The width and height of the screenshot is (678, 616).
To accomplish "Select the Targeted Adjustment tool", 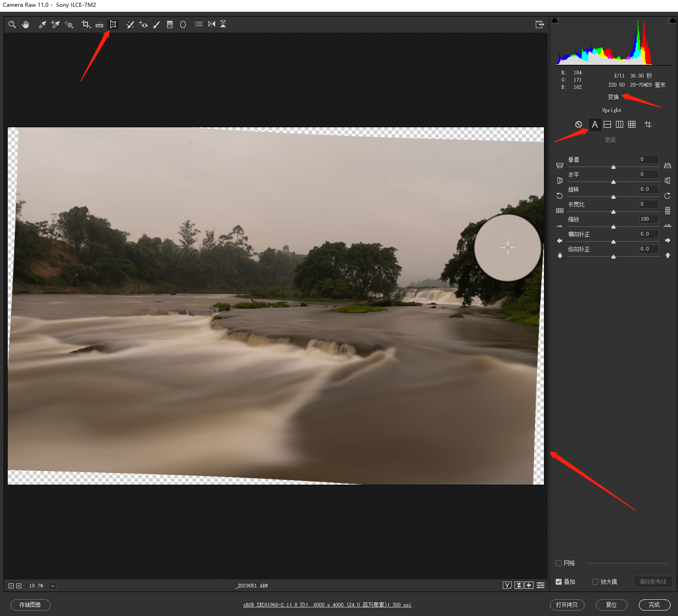I will (69, 24).
